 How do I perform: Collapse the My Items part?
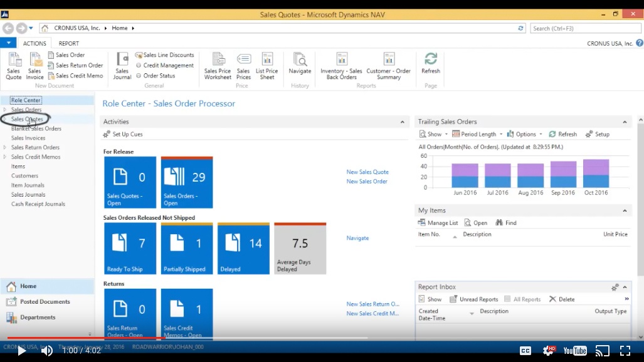coord(625,210)
